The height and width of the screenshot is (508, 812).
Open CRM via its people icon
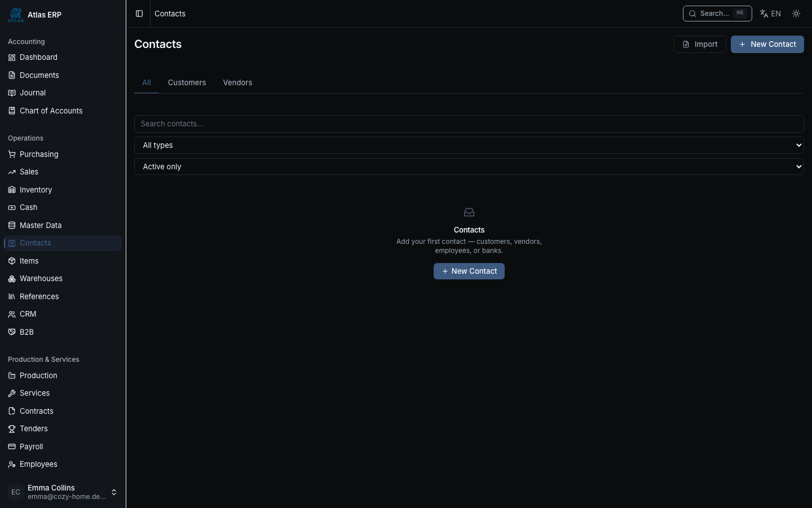click(x=12, y=314)
